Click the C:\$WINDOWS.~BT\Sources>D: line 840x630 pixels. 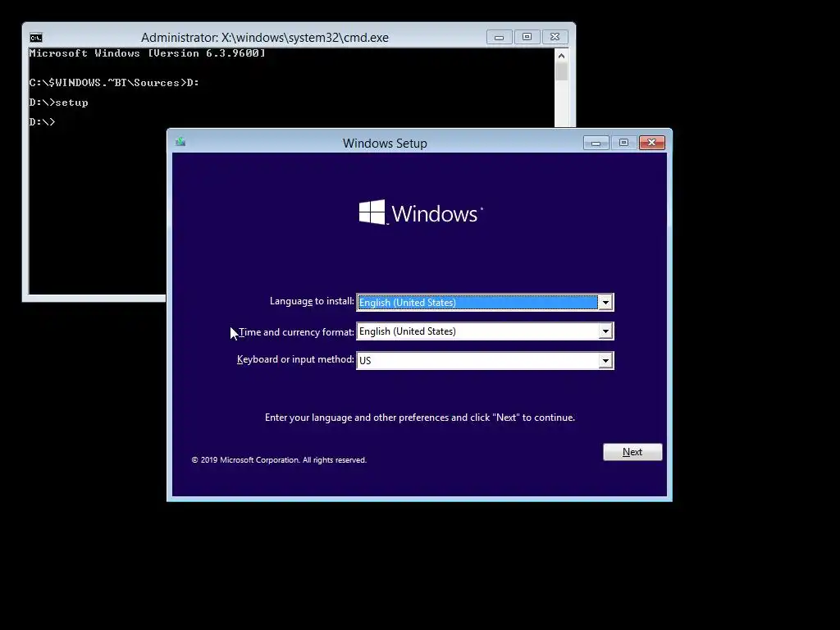point(114,83)
